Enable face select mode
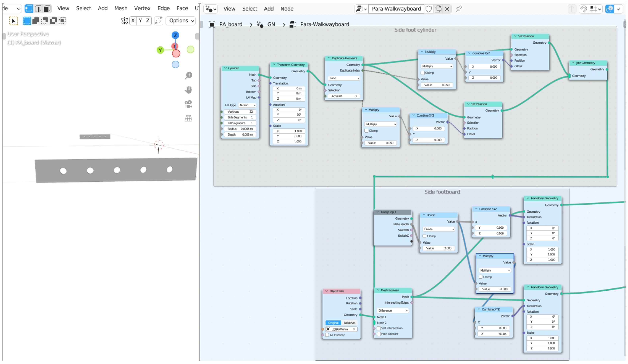628x364 pixels. pyautogui.click(x=47, y=9)
